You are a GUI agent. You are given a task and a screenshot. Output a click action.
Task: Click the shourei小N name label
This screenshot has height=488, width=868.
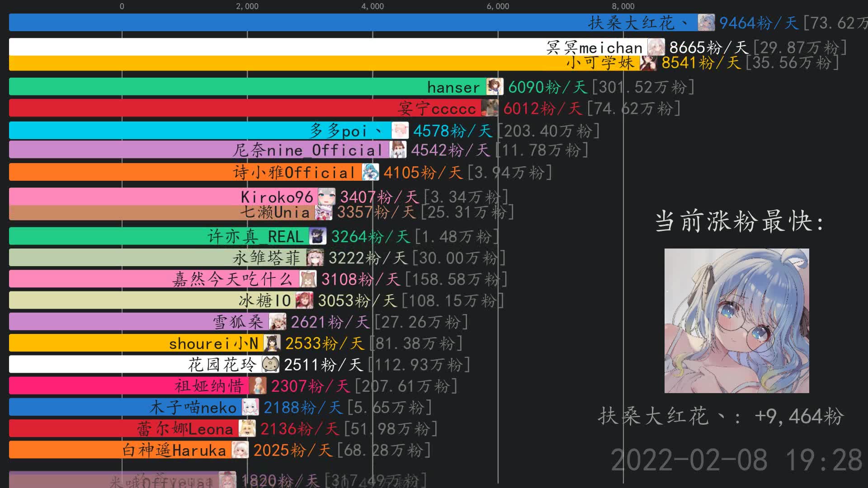click(x=213, y=343)
